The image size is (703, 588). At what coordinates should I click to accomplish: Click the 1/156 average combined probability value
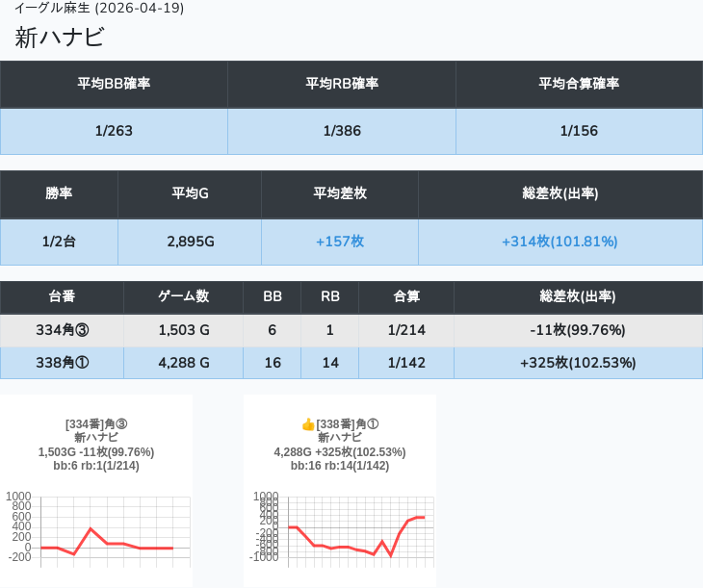coord(579,131)
